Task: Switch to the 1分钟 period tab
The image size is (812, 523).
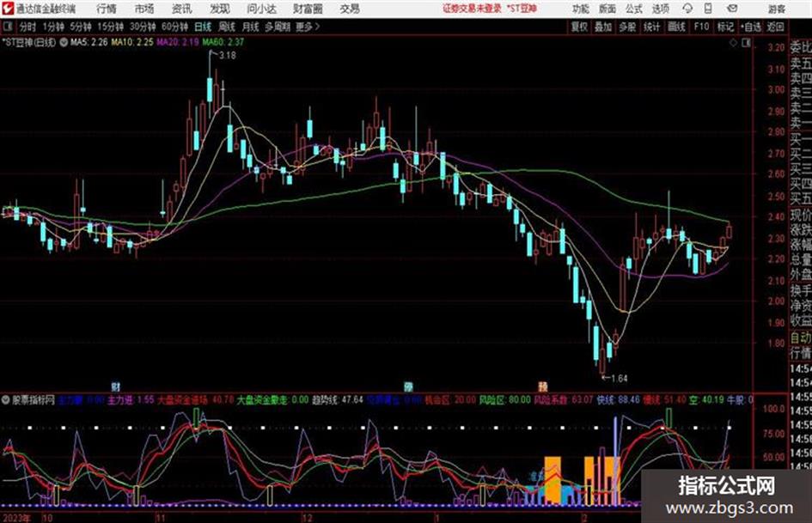Action: pyautogui.click(x=53, y=27)
